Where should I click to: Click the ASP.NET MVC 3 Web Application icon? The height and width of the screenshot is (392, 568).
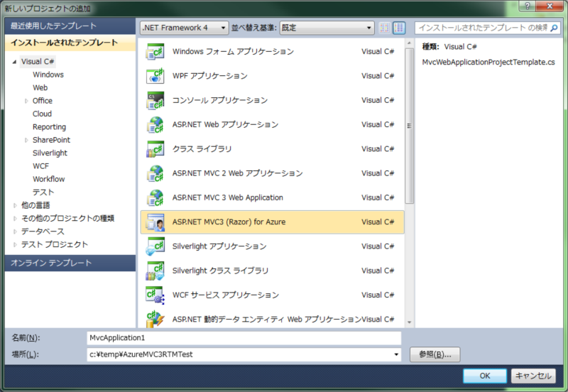[x=155, y=197]
